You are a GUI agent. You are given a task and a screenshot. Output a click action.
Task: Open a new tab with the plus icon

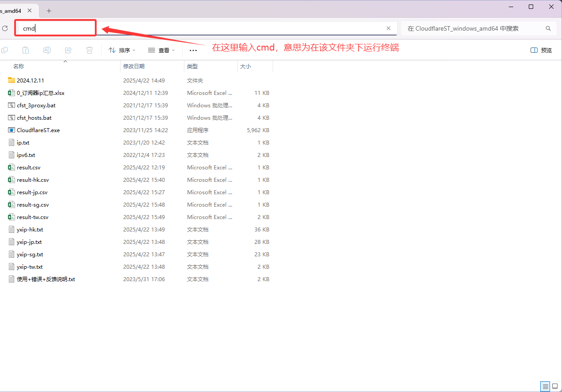coord(49,11)
